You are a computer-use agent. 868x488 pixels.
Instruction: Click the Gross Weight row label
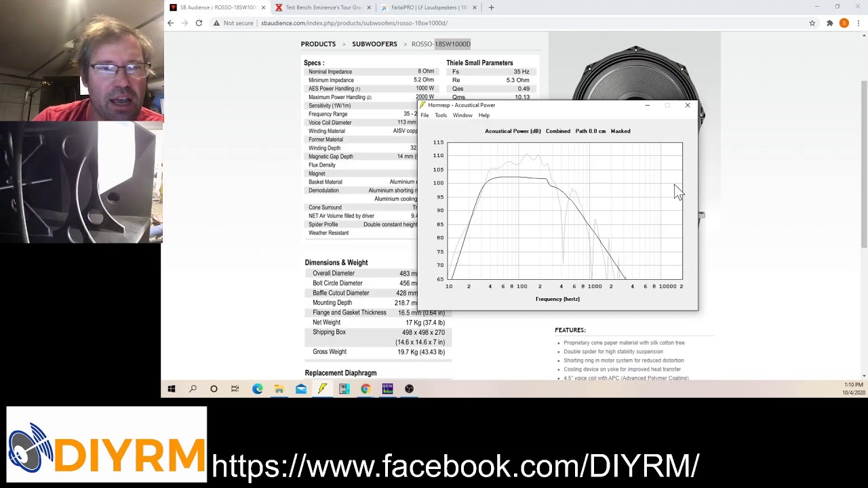tap(330, 352)
